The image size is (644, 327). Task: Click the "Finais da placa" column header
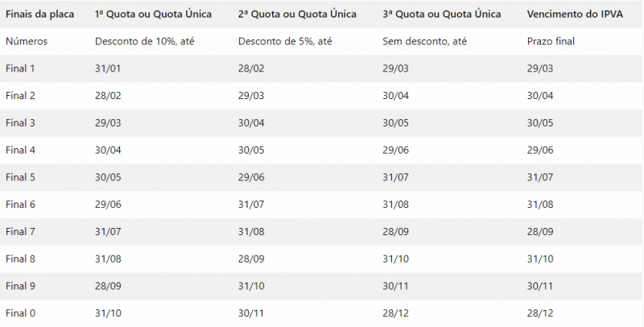tap(39, 14)
